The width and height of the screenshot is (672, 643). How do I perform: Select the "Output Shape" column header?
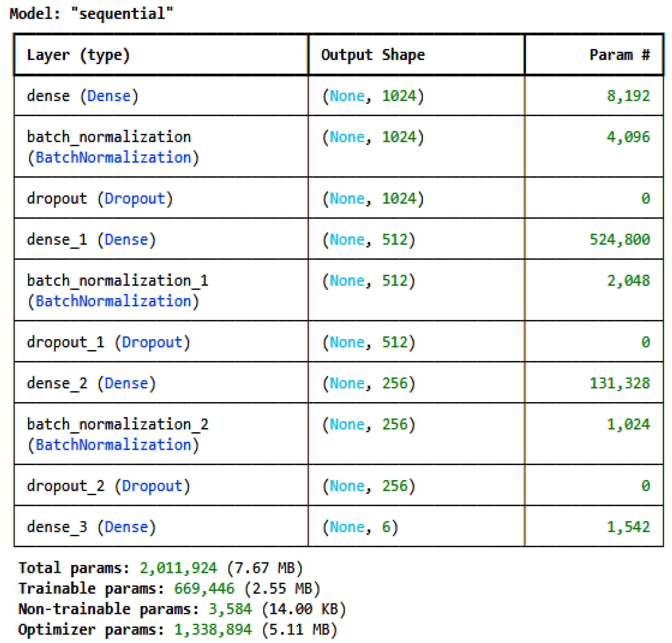[x=373, y=55]
